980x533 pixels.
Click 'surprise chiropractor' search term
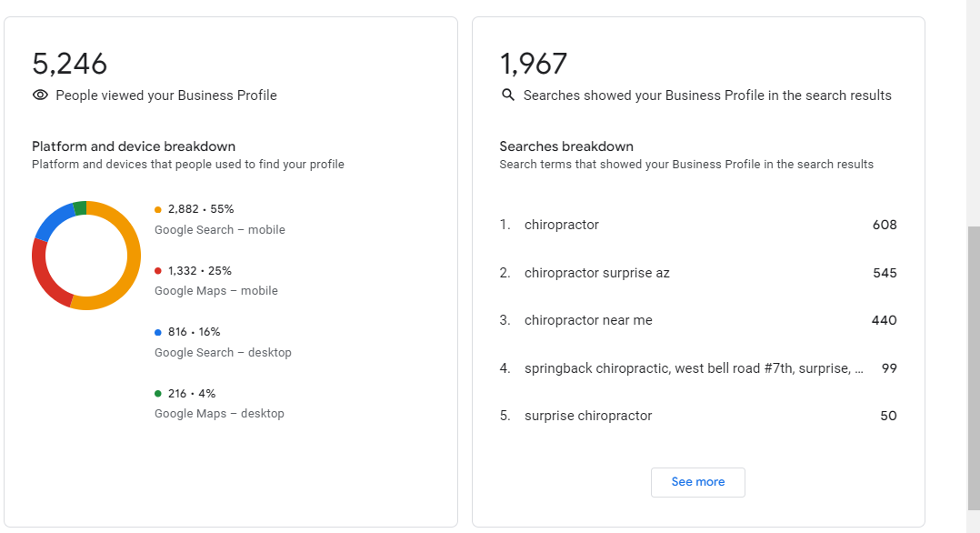click(x=588, y=416)
